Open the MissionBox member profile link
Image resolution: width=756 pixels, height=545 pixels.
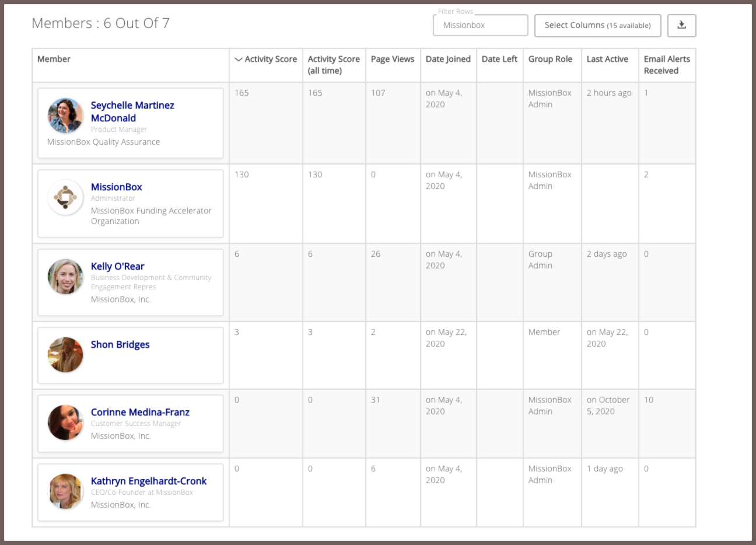[116, 187]
